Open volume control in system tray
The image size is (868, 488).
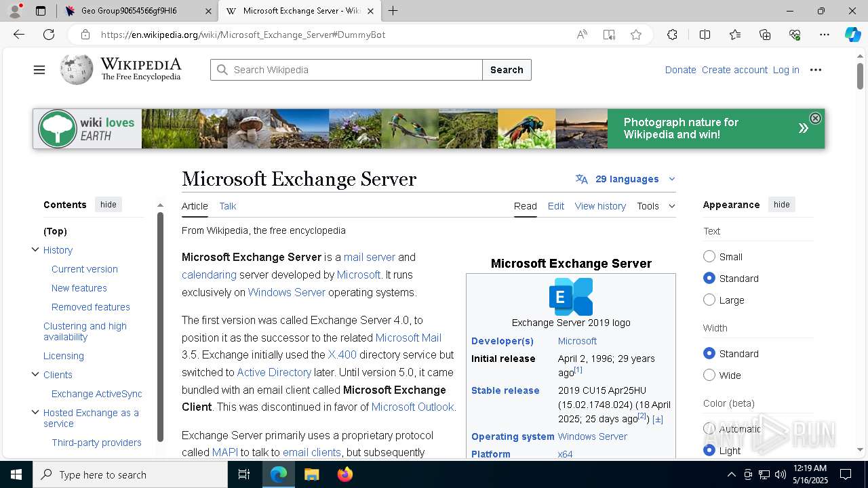[780, 474]
